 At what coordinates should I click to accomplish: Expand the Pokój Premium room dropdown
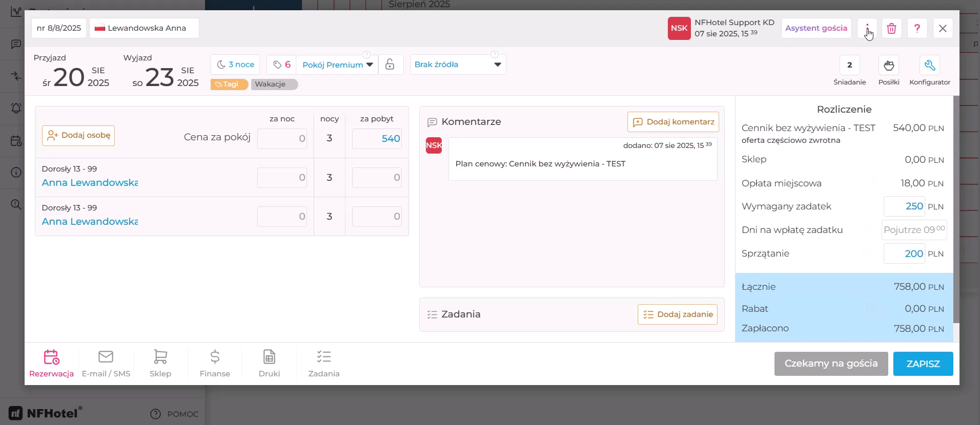tap(337, 65)
